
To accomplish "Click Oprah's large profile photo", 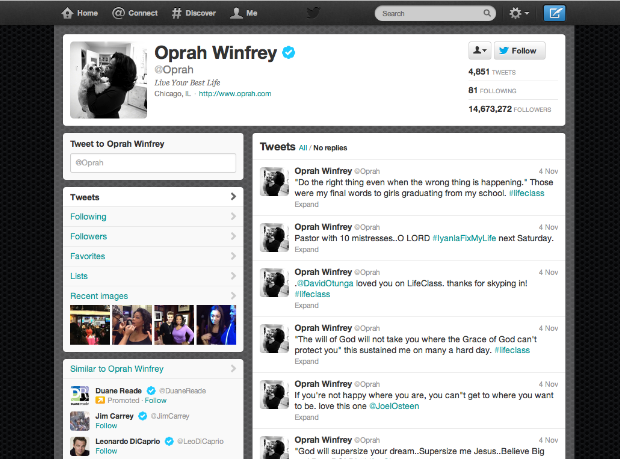I will [108, 80].
